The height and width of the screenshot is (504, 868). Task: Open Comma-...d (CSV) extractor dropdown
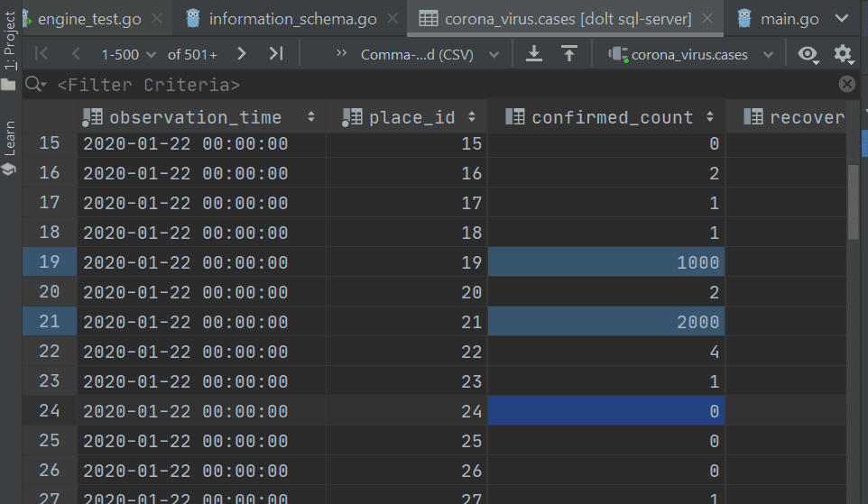pos(429,54)
